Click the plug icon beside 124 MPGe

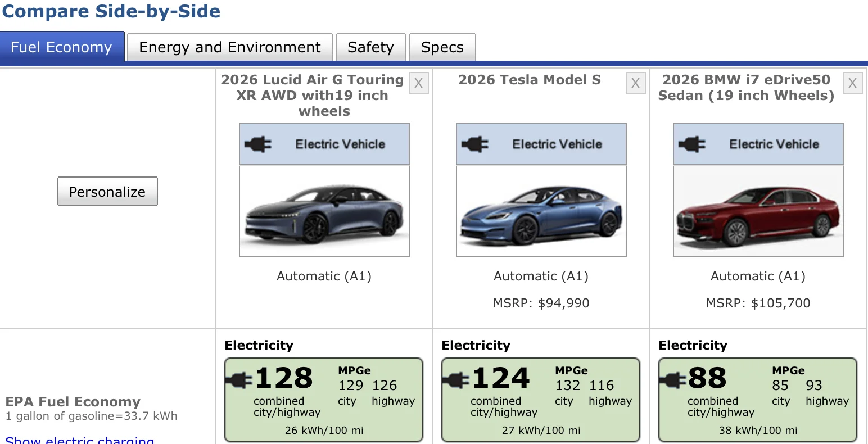456,380
